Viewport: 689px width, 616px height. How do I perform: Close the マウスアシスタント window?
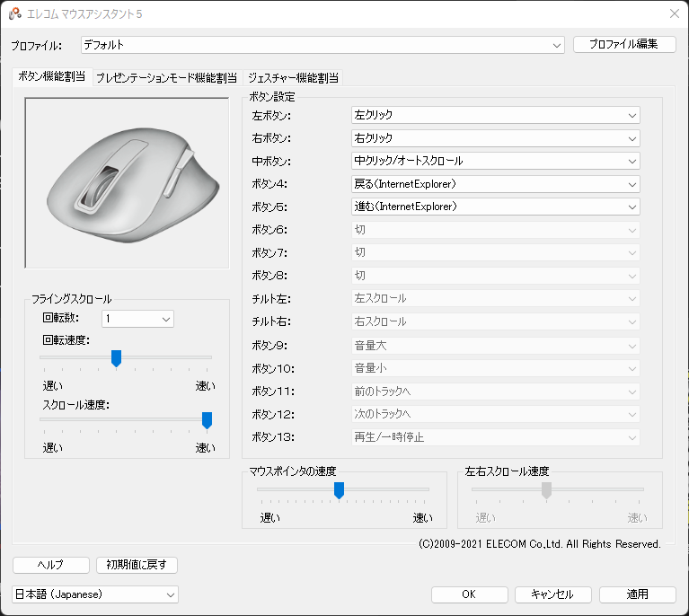pyautogui.click(x=675, y=13)
